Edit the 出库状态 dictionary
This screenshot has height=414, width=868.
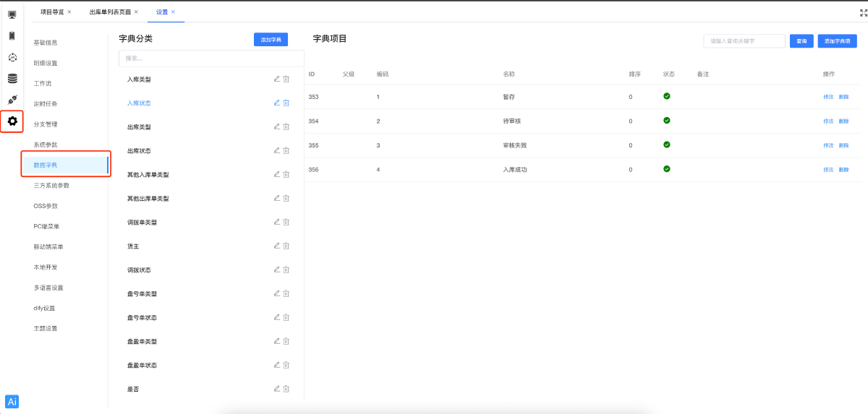click(277, 150)
